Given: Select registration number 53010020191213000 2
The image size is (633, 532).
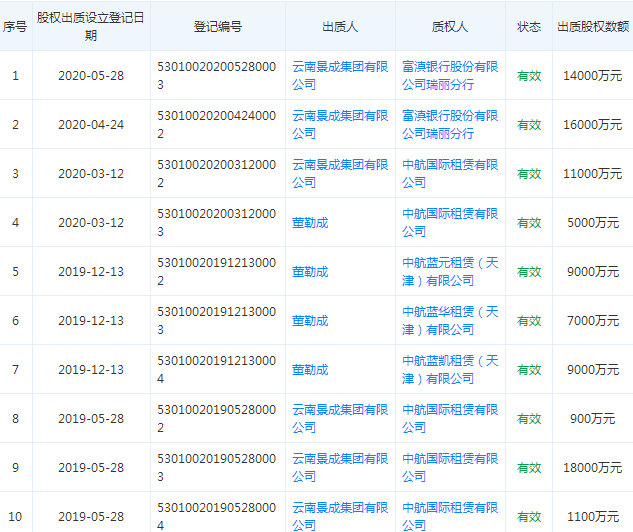Looking at the screenshot, I should 216,272.
